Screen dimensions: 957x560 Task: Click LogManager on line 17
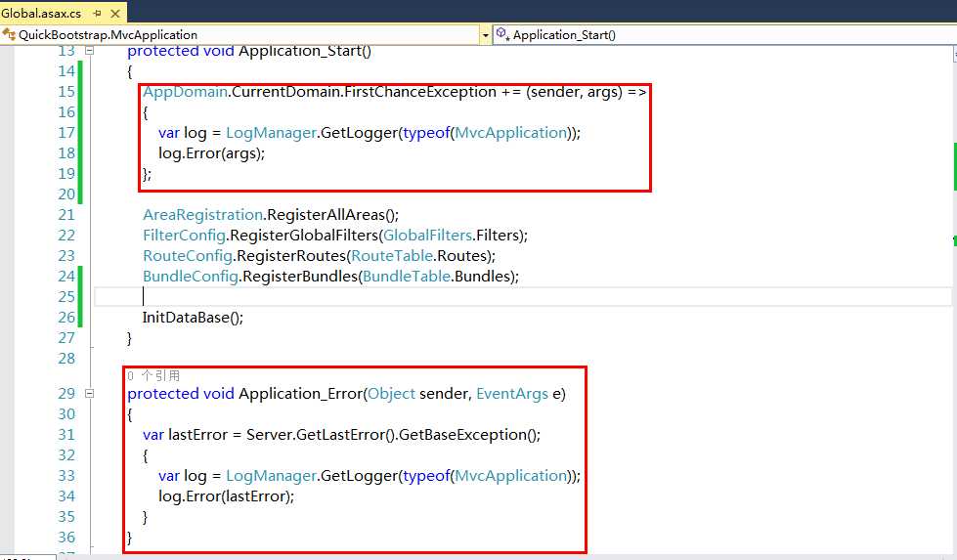point(271,133)
